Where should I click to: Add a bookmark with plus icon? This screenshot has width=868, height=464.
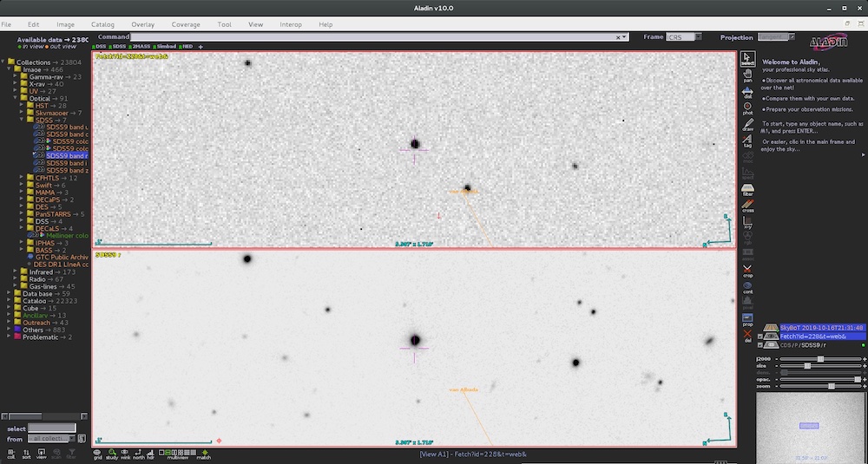201,47
